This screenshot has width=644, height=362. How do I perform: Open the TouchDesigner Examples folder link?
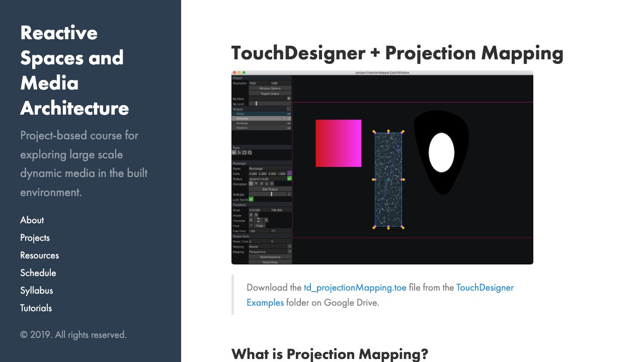pyautogui.click(x=380, y=295)
